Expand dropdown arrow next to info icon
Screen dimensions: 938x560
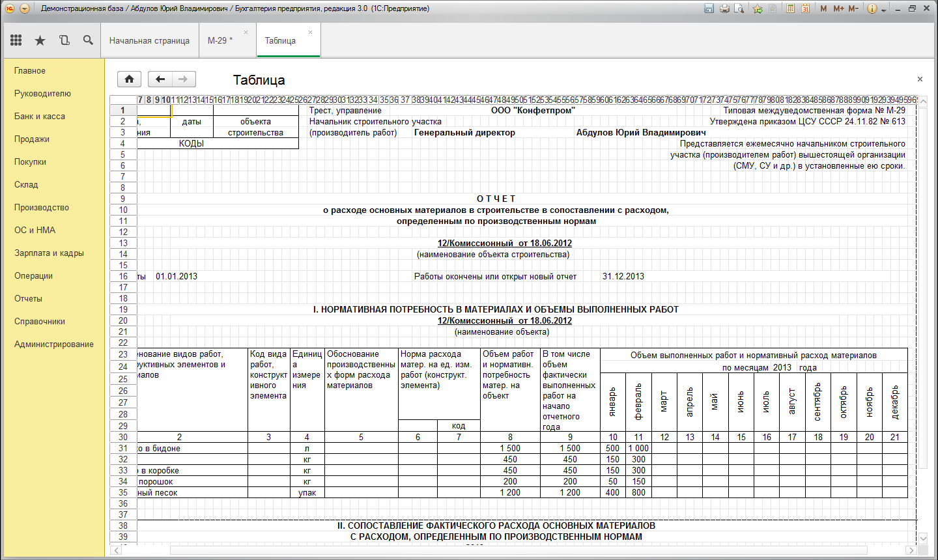[884, 9]
